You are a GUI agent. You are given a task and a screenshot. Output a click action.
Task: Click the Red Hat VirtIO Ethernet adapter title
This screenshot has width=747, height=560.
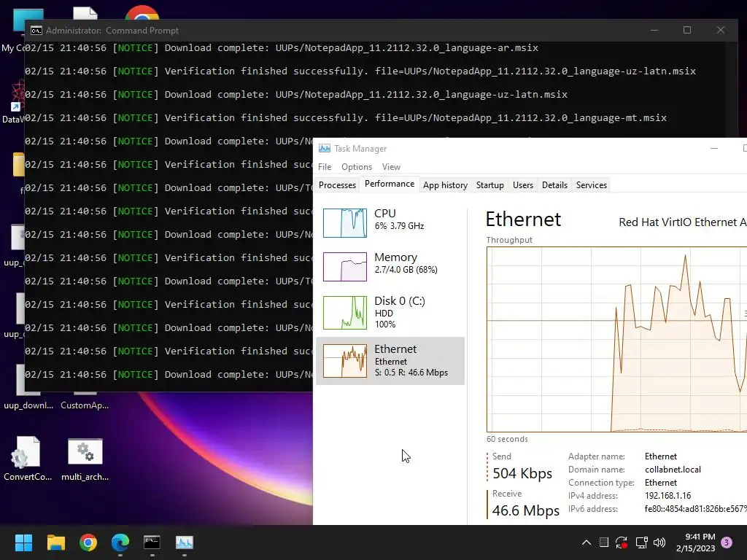click(682, 222)
